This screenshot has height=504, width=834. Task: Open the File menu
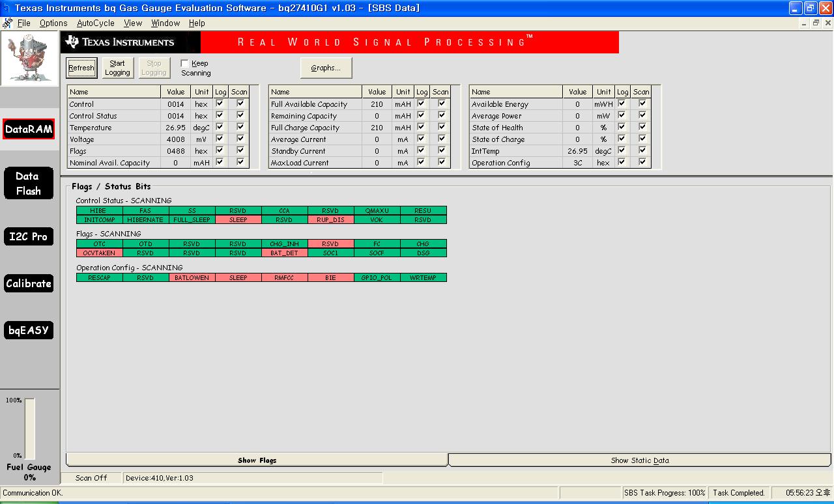tap(24, 23)
